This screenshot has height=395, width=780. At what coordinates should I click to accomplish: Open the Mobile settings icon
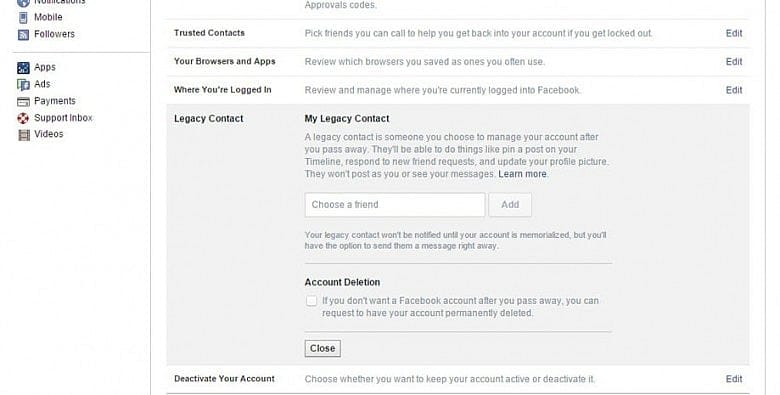(x=23, y=17)
